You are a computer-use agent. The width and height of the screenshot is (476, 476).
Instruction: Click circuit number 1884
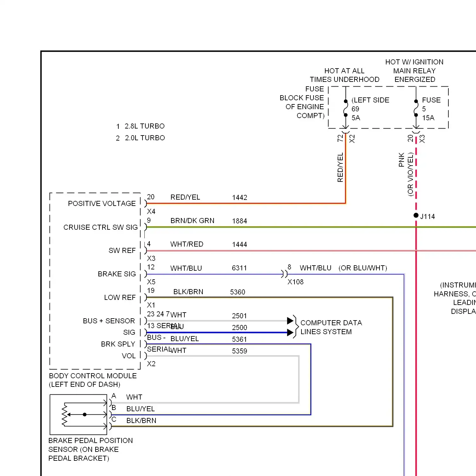pos(240,221)
